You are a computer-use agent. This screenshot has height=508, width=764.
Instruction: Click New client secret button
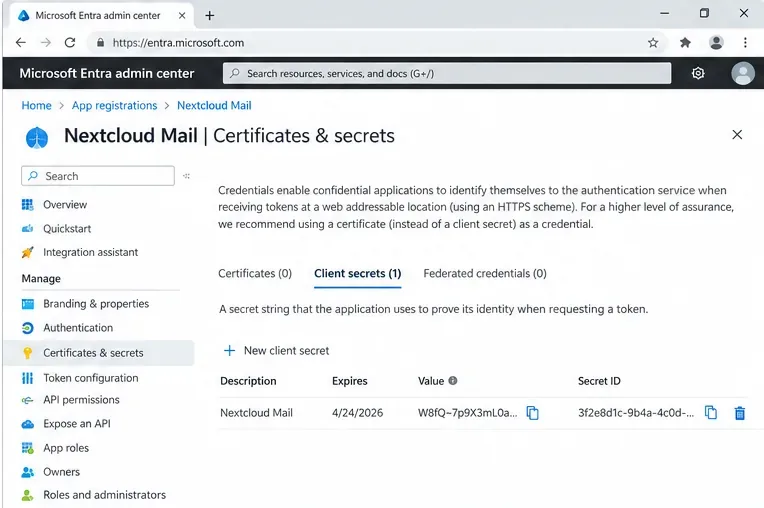tap(276, 350)
